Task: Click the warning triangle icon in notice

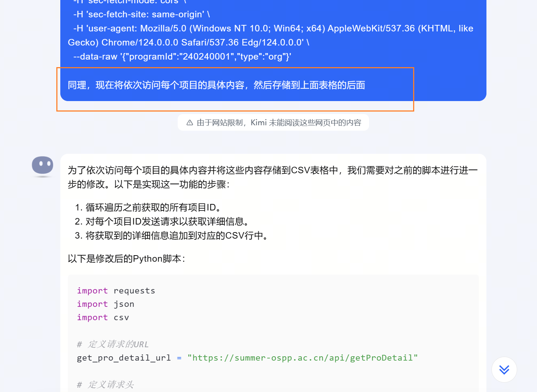Action: pos(190,123)
